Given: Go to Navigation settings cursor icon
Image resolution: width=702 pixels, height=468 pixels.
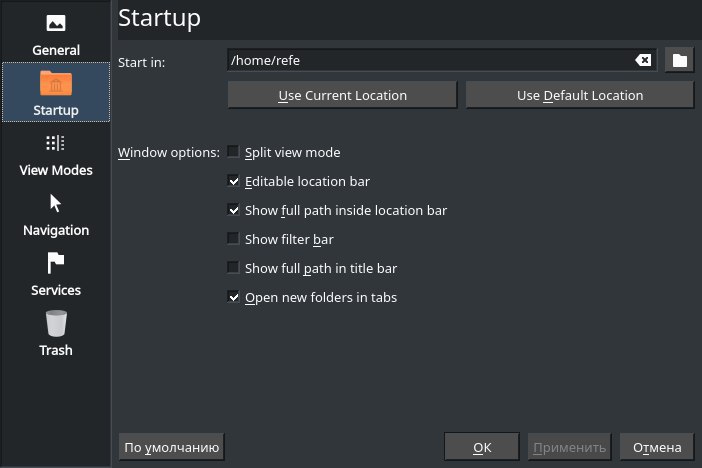Looking at the screenshot, I should pyautogui.click(x=56, y=203).
